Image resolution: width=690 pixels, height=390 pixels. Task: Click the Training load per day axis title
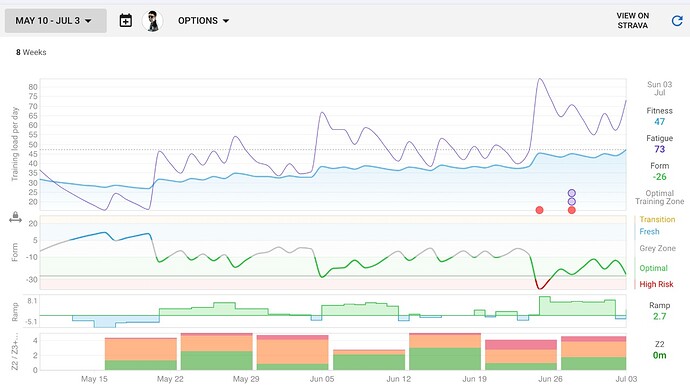15,144
